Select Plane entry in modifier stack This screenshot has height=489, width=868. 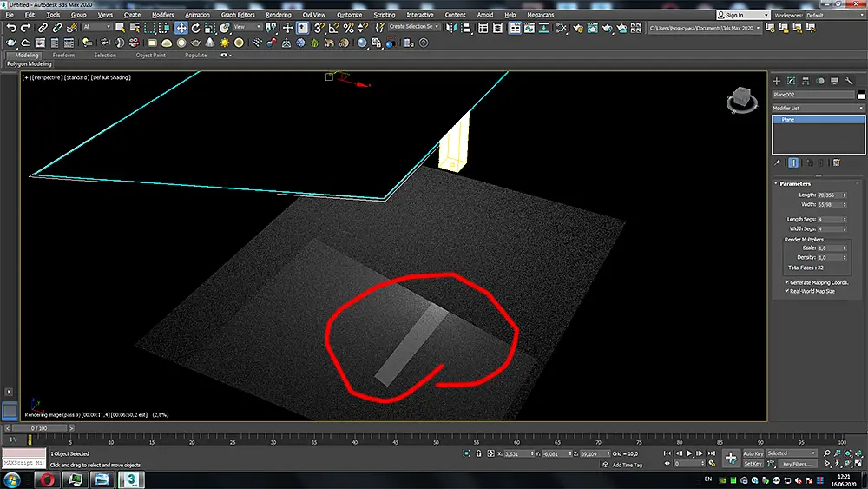(818, 120)
